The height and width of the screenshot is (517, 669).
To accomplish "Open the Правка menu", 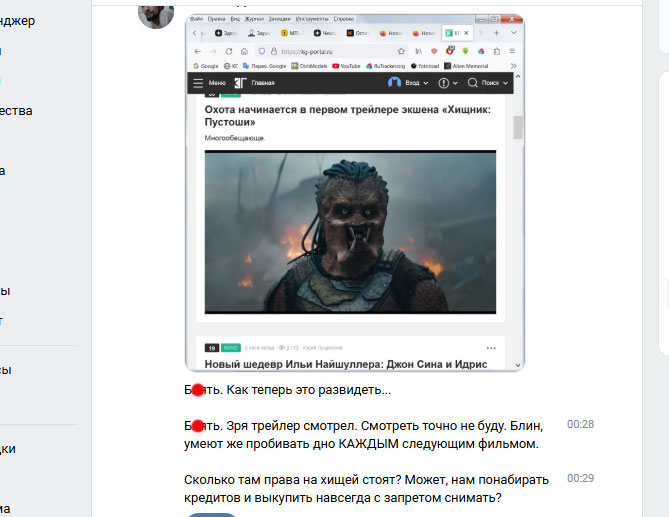I will (x=216, y=19).
